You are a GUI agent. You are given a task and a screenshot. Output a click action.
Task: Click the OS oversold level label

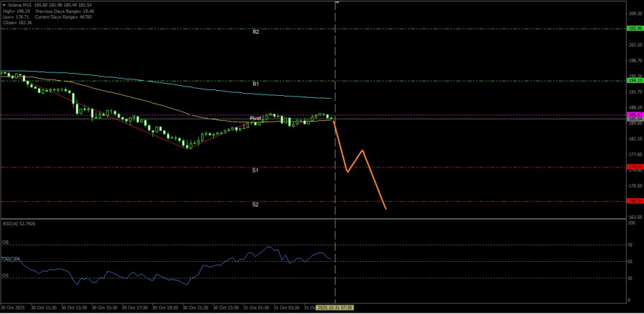coord(6,275)
